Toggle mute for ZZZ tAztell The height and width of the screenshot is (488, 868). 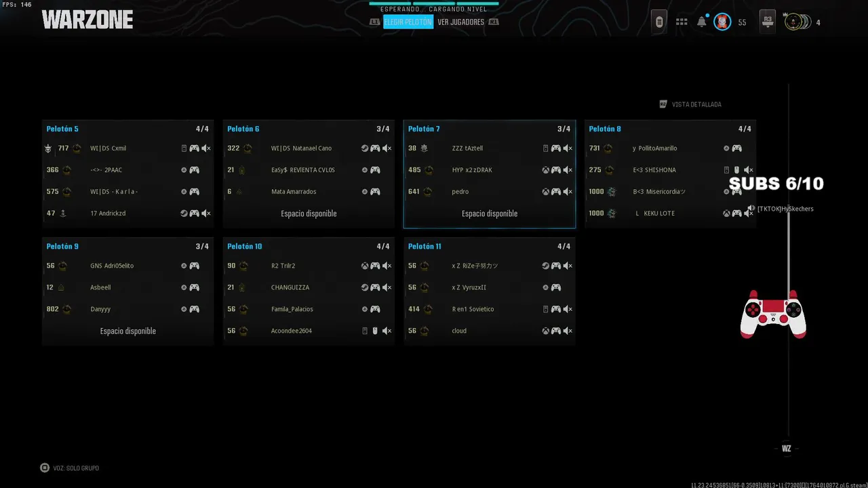568,148
